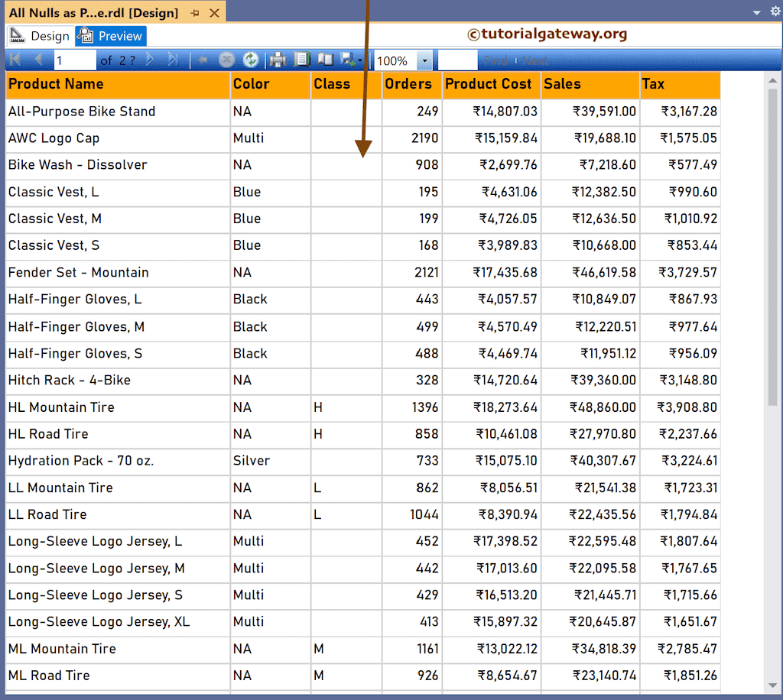Open the export format dropdown arrow
Image resolution: width=783 pixels, height=700 pixels.
click(x=361, y=60)
